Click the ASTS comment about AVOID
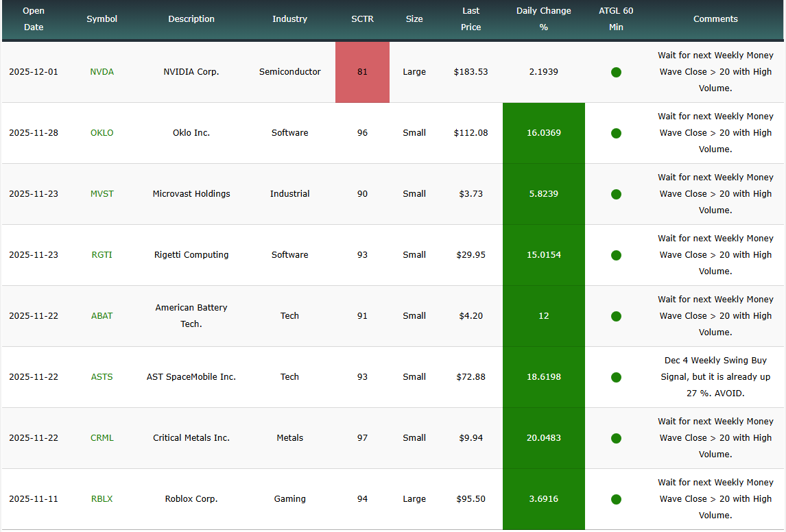Viewport: 786px width, 532px height. click(x=715, y=377)
